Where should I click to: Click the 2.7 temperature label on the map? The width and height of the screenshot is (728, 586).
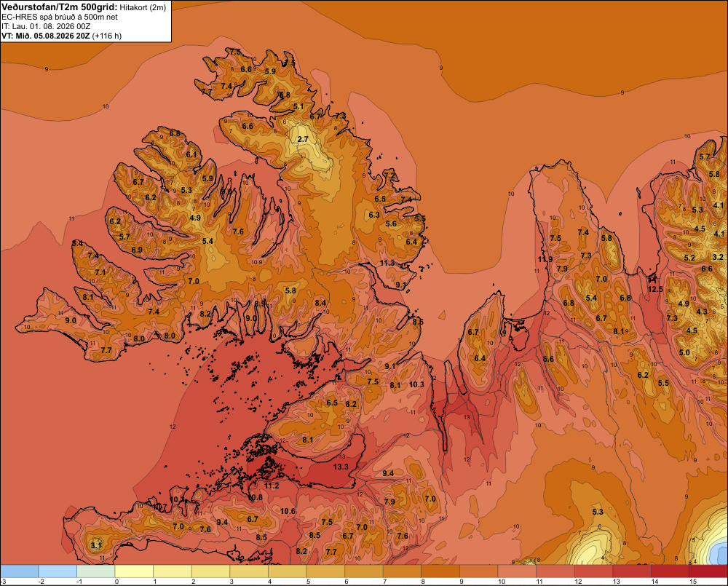click(x=303, y=139)
